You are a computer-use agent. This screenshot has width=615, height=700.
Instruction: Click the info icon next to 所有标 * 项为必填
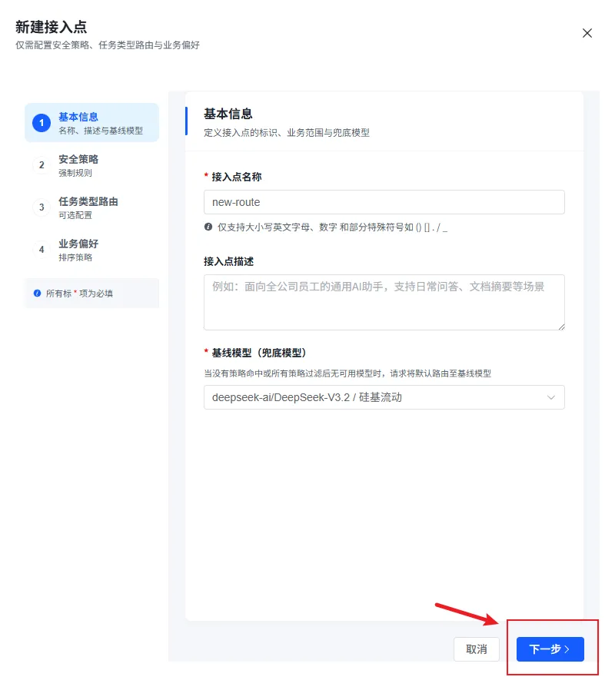point(38,294)
